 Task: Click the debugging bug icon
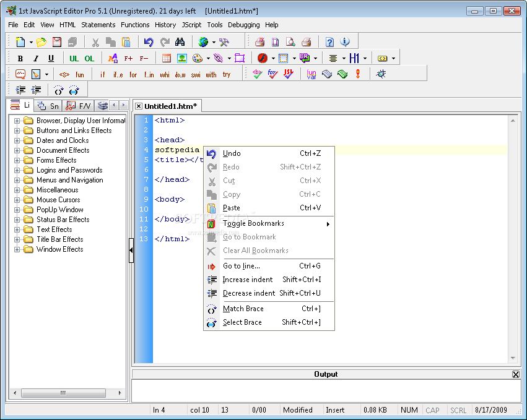tap(381, 74)
